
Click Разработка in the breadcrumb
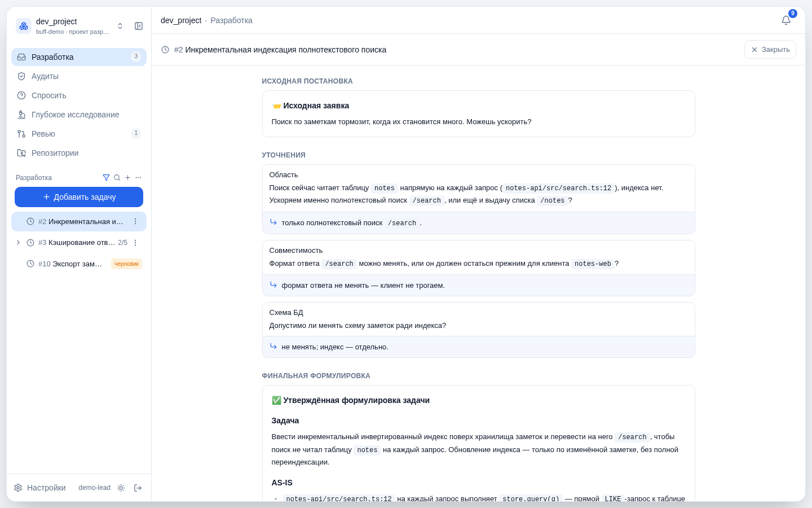coord(231,20)
